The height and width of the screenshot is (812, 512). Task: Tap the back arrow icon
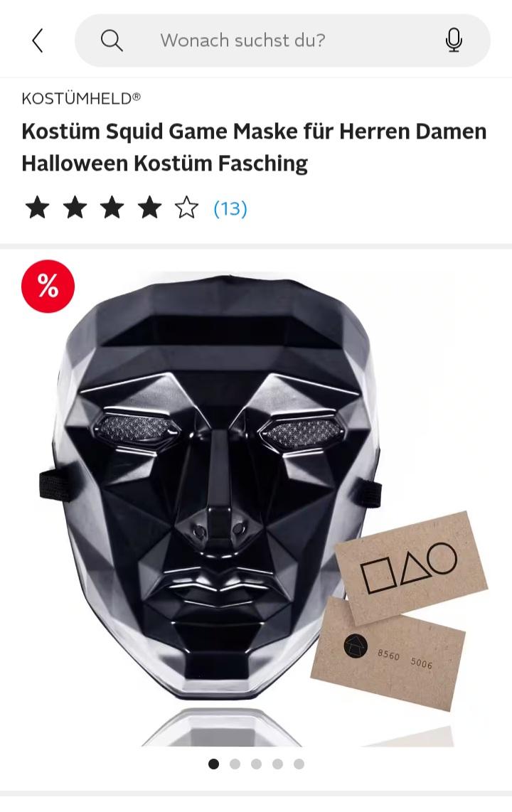pyautogui.click(x=37, y=41)
